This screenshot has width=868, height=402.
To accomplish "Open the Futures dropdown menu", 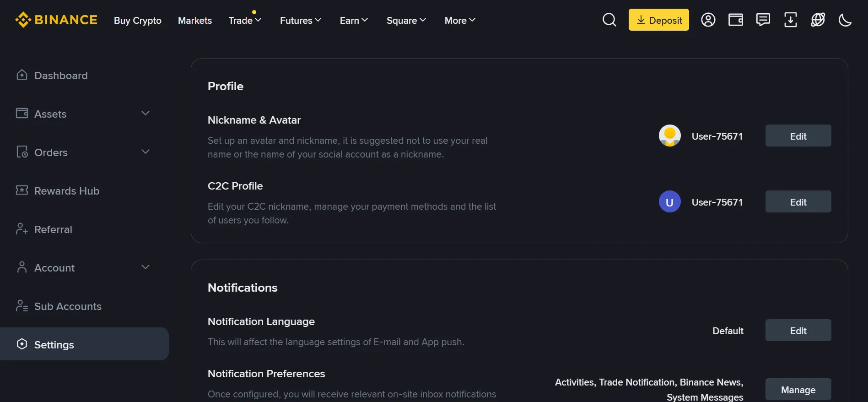I will pos(300,20).
